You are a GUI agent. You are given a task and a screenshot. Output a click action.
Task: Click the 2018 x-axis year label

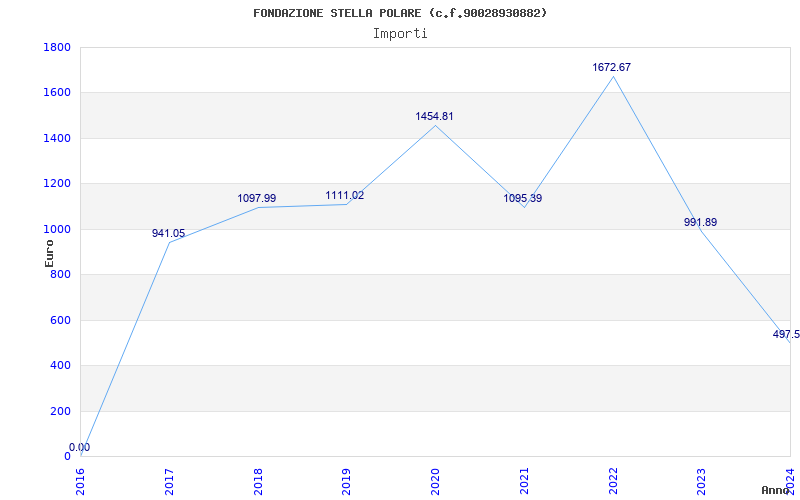258,481
